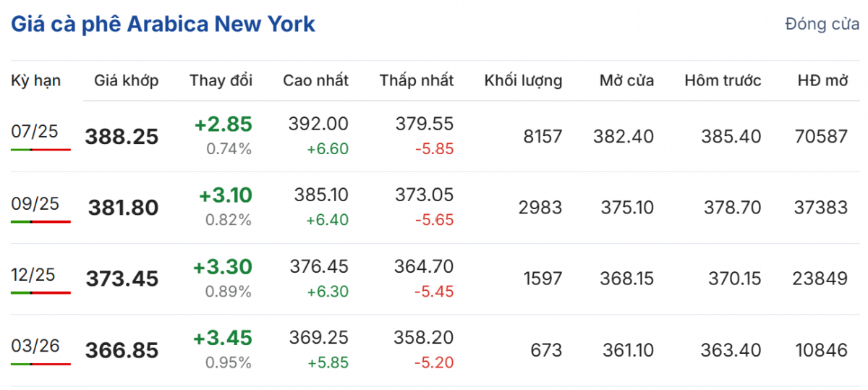
Task: Click the Mở cửa column header
Action: pyautogui.click(x=626, y=80)
